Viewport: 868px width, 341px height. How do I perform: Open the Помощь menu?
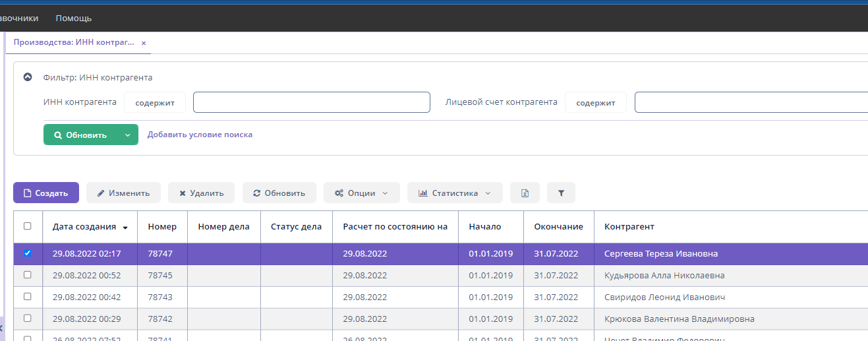[74, 18]
